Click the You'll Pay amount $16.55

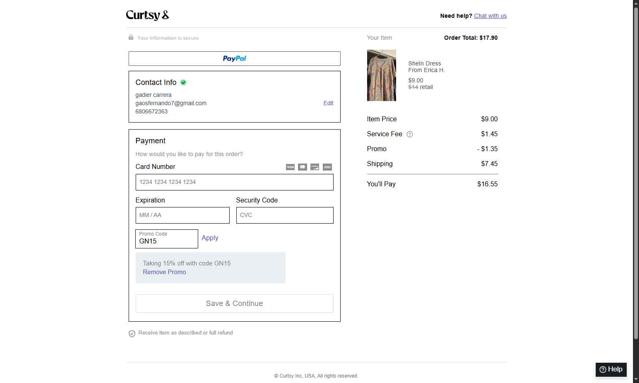click(487, 184)
